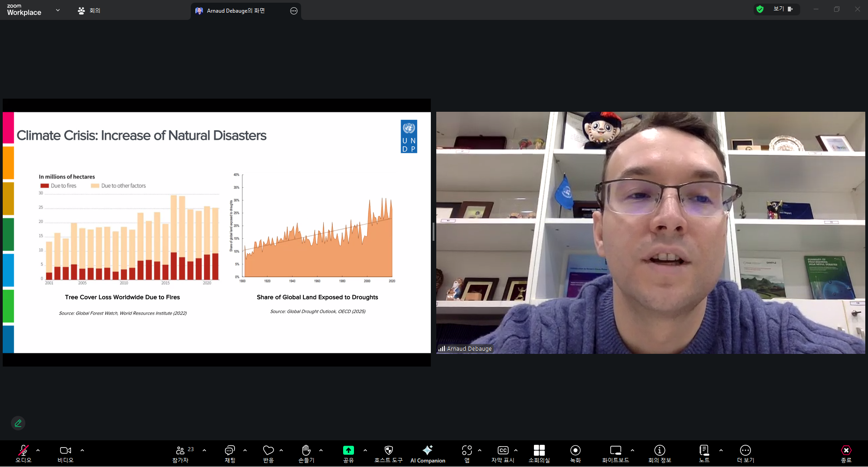Expand raise hand options arrow
Image resolution: width=868 pixels, height=467 pixels.
pyautogui.click(x=321, y=451)
